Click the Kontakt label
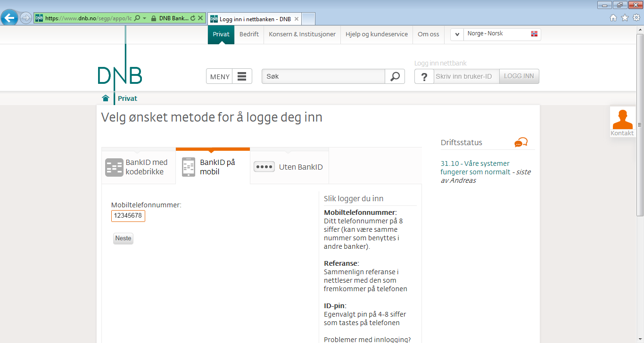The width and height of the screenshot is (644, 343). 622,133
